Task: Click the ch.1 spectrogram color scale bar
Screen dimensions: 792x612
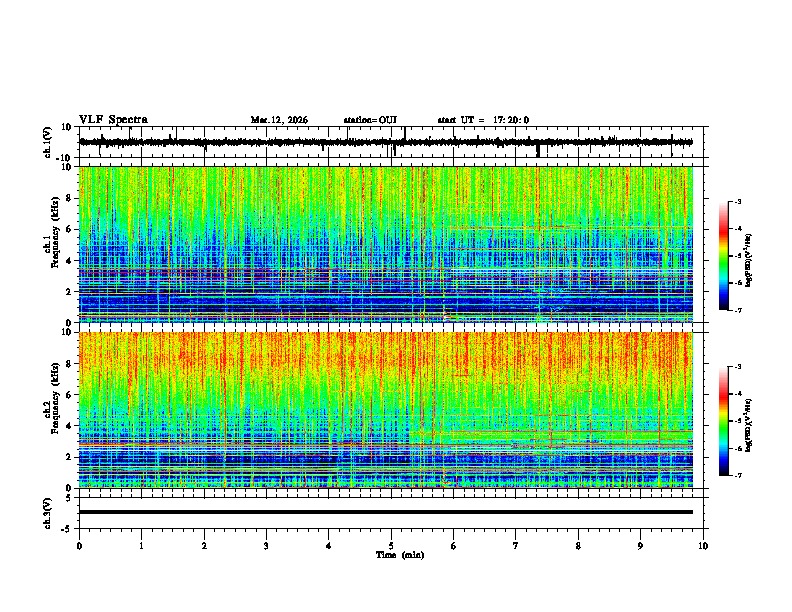Action: coord(724,256)
